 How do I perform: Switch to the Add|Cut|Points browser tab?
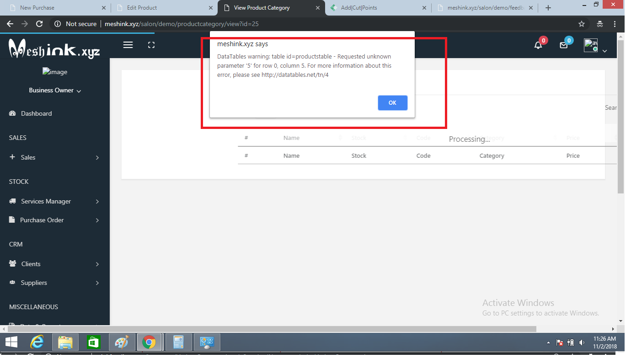pyautogui.click(x=378, y=8)
